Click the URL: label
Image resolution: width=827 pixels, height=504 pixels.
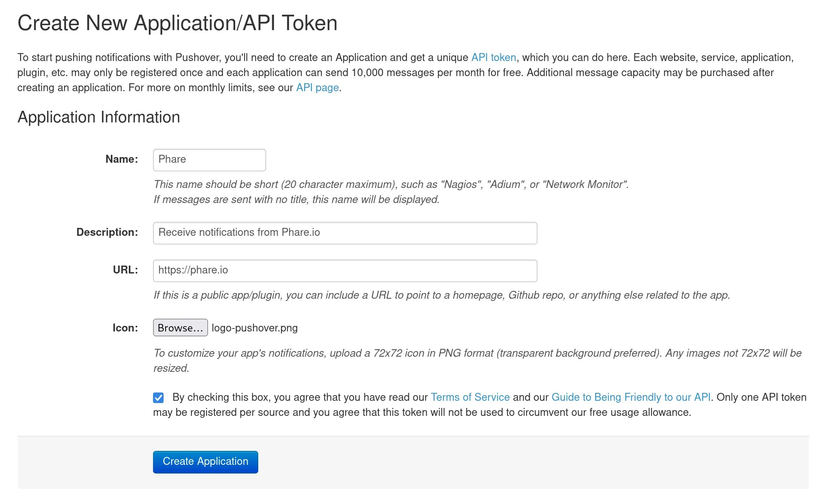click(x=126, y=270)
